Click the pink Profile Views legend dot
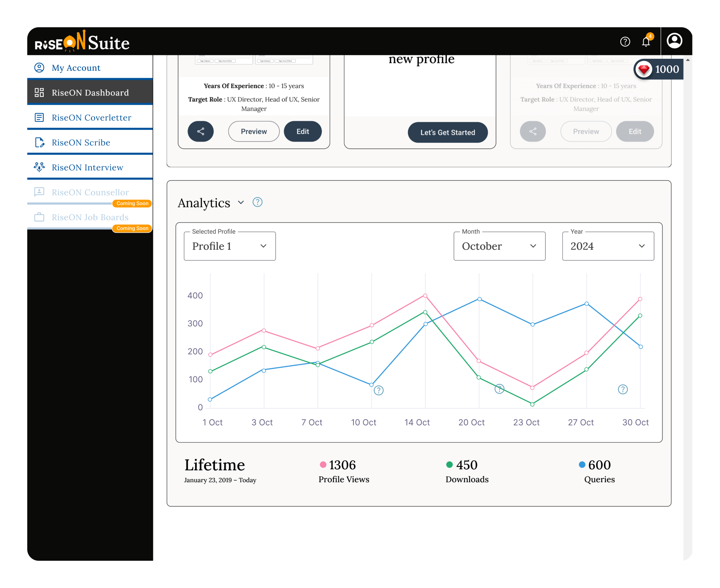Screen dimensions: 720x588 (322, 464)
